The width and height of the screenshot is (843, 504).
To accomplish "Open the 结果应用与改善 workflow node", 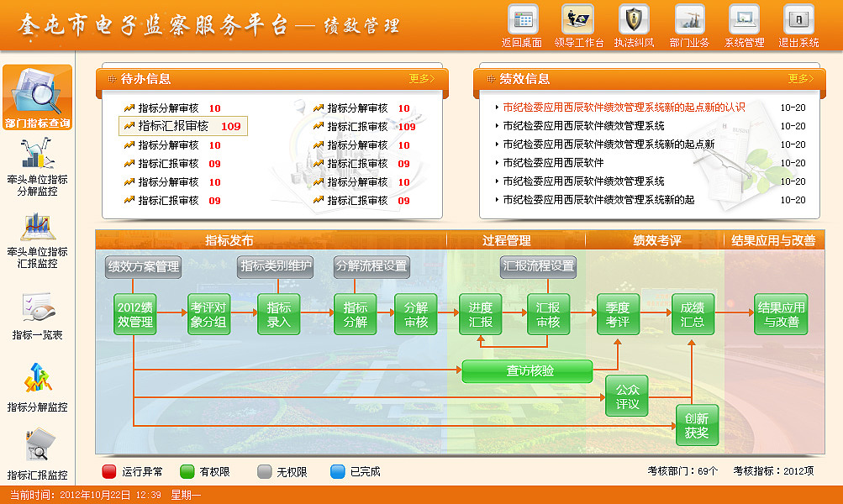I will pos(781,314).
